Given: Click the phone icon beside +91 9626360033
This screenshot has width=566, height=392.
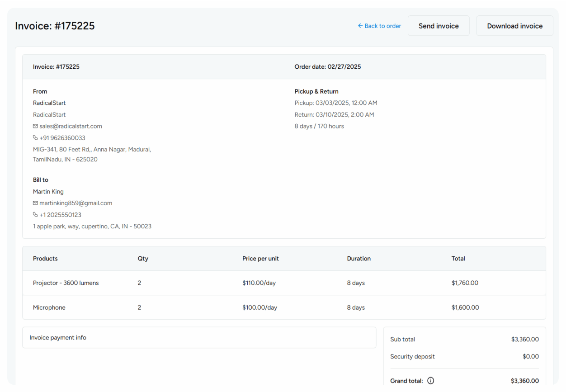Looking at the screenshot, I should pos(35,138).
